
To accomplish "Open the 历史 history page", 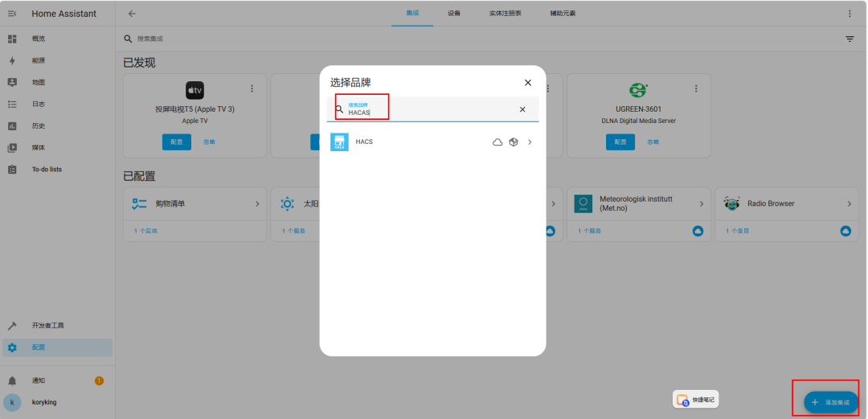I will pyautogui.click(x=58, y=125).
